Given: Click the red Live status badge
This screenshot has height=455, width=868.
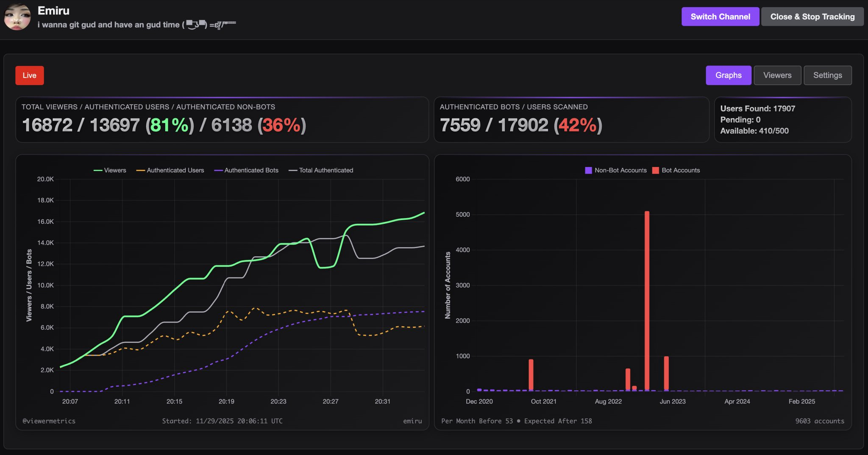Looking at the screenshot, I should click(x=30, y=75).
